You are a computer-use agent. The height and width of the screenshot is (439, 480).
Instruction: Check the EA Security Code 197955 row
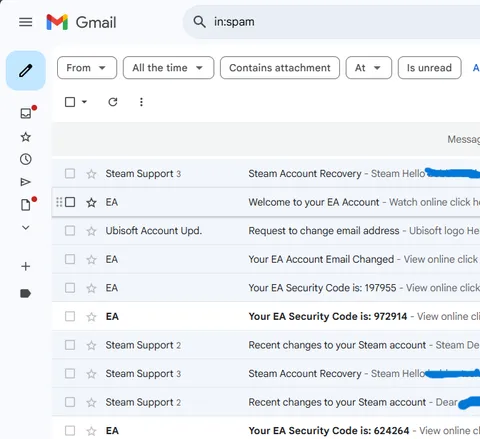[x=70, y=288]
